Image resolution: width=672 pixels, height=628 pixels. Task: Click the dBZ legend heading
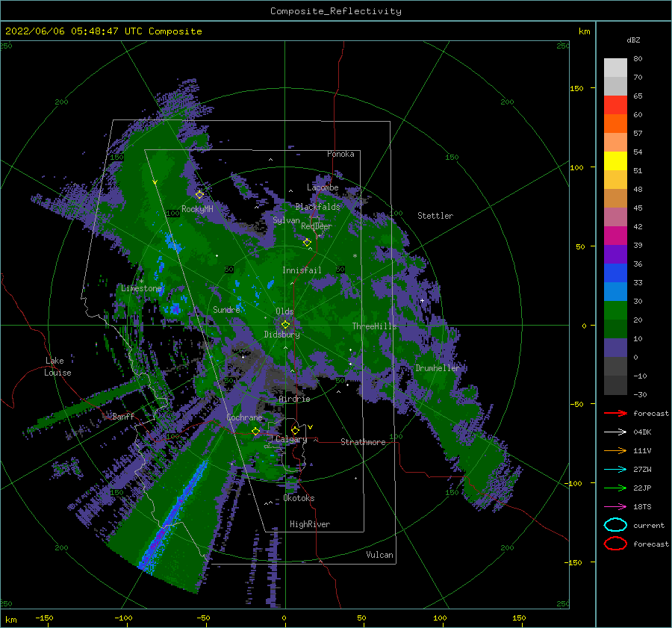633,40
